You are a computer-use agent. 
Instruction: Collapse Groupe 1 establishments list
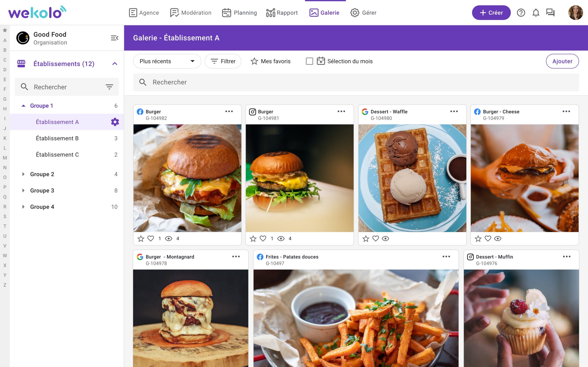(x=23, y=105)
